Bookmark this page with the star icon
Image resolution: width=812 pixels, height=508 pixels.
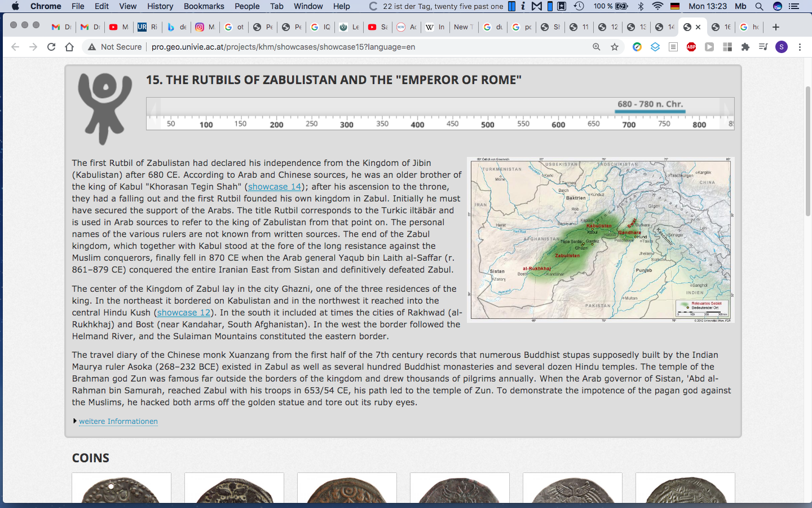(615, 47)
